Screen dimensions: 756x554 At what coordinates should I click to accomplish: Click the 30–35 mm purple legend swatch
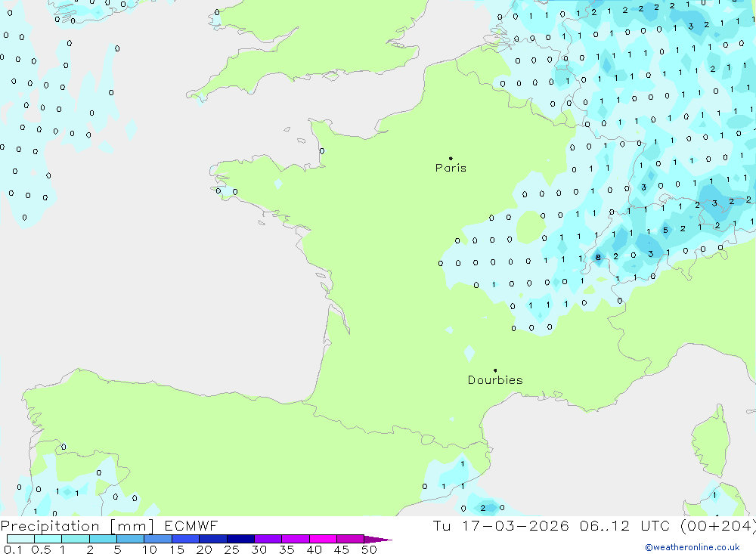pyautogui.click(x=268, y=539)
